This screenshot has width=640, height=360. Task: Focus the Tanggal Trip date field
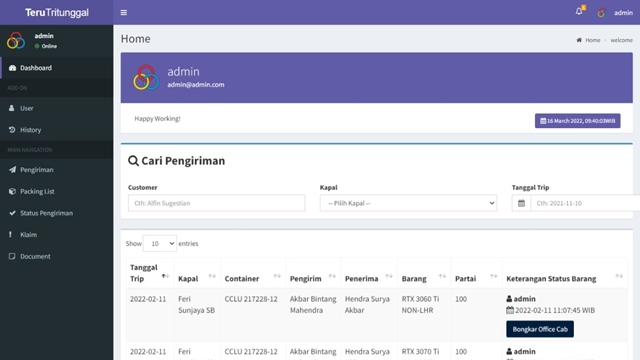coord(585,203)
